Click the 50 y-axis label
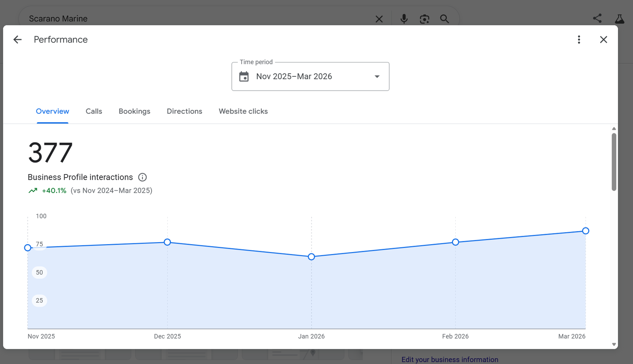 pyautogui.click(x=40, y=272)
